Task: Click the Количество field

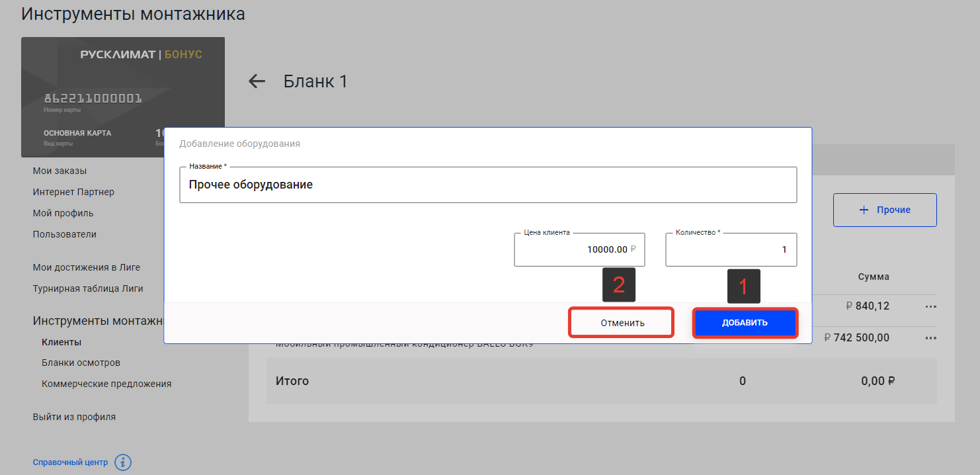Action: (731, 249)
